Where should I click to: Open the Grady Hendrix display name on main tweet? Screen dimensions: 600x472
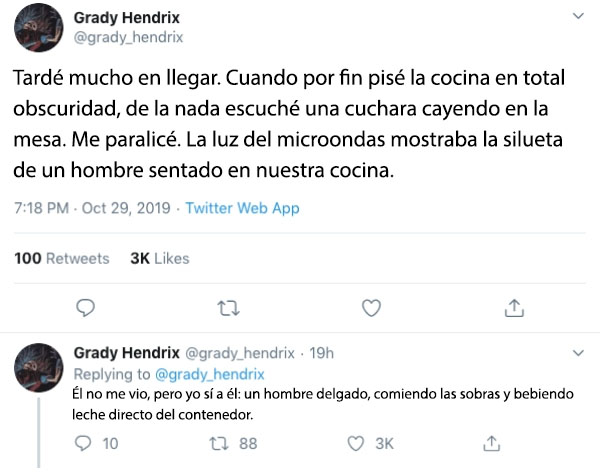pos(127,18)
